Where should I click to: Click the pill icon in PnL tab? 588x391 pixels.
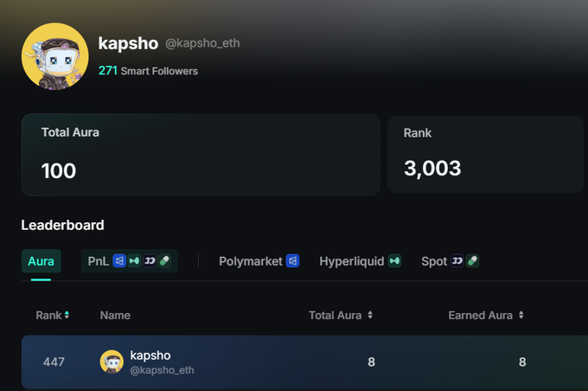(x=164, y=260)
